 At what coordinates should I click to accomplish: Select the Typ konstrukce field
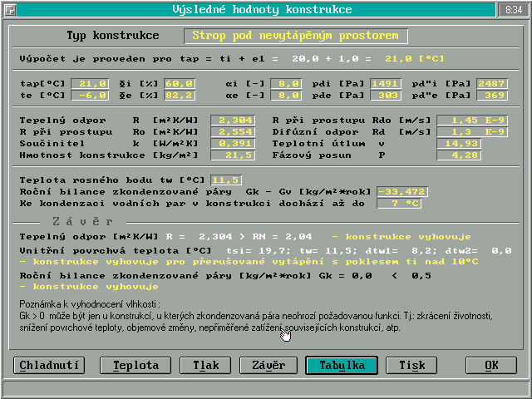coord(296,37)
